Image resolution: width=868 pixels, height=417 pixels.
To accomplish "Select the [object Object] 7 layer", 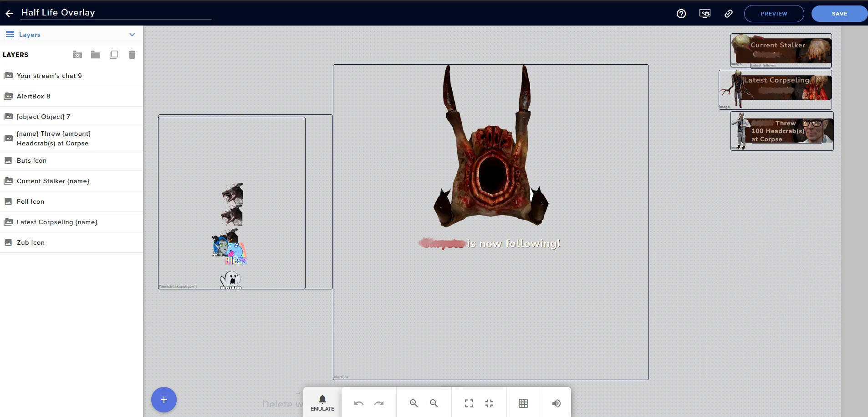I will click(x=71, y=117).
